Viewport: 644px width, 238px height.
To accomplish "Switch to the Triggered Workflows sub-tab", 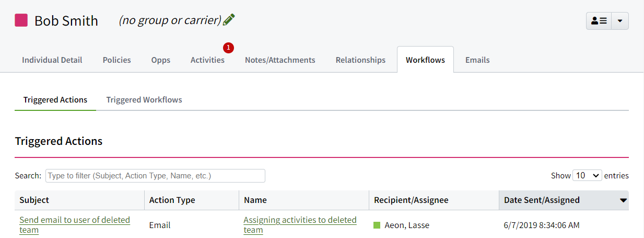I will click(144, 99).
